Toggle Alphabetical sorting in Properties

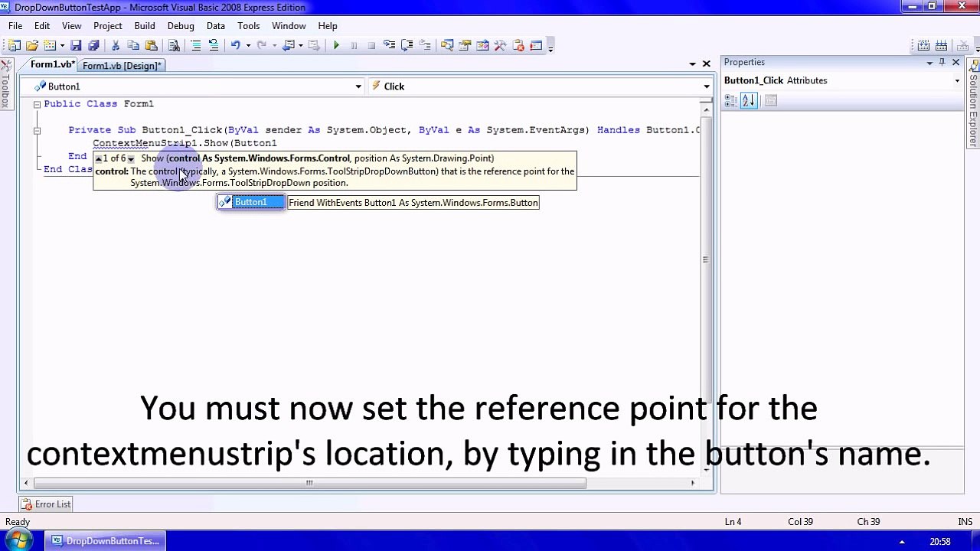coord(749,100)
